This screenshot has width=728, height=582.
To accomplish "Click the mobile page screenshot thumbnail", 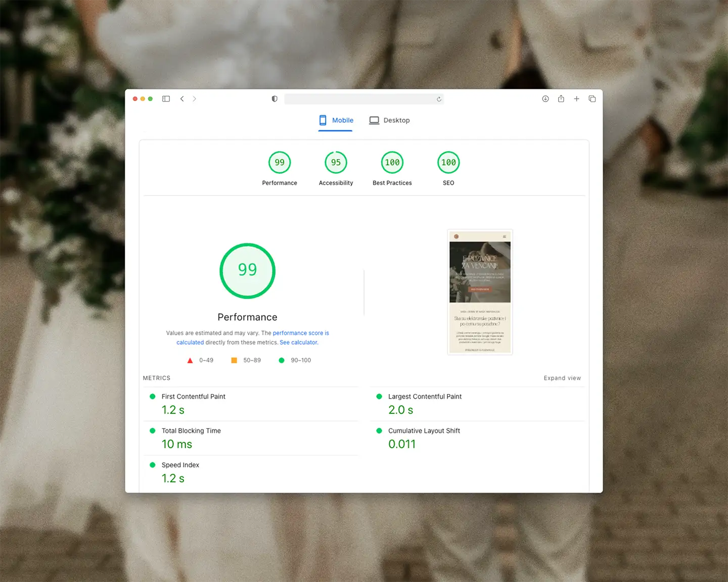I will pos(480,292).
